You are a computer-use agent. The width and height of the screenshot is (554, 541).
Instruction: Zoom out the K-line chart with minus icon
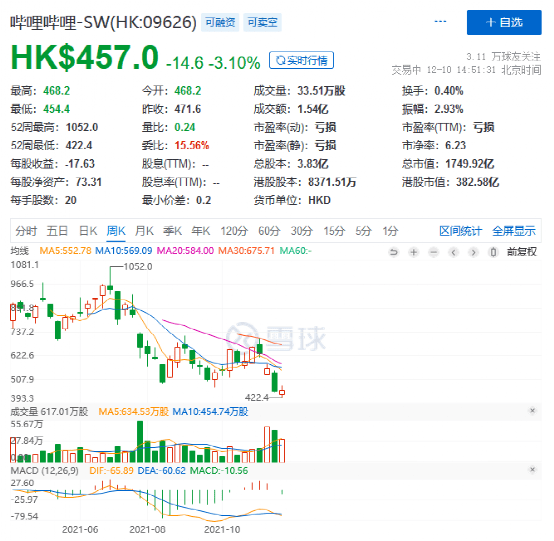(x=434, y=252)
